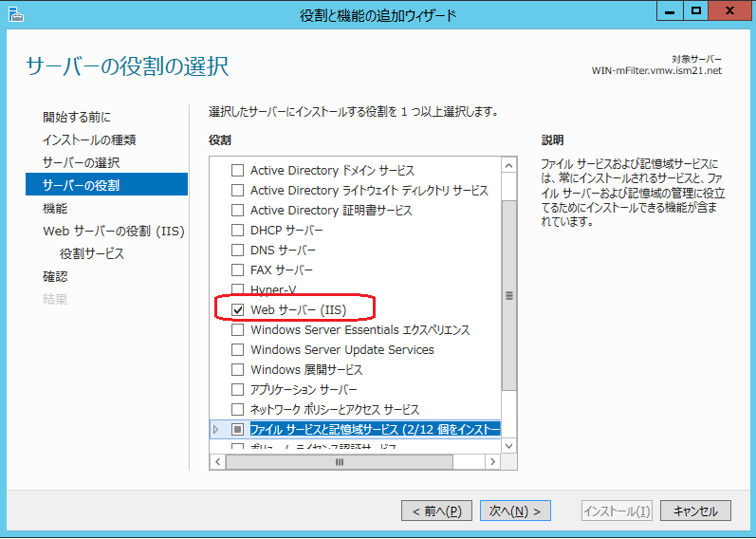756x539 pixels.
Task: Click the 次へ(N) > button
Action: click(x=515, y=511)
